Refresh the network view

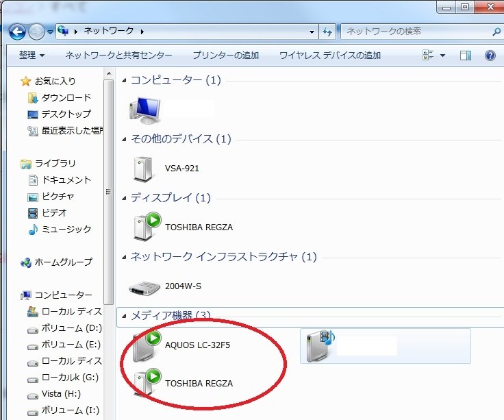click(327, 32)
